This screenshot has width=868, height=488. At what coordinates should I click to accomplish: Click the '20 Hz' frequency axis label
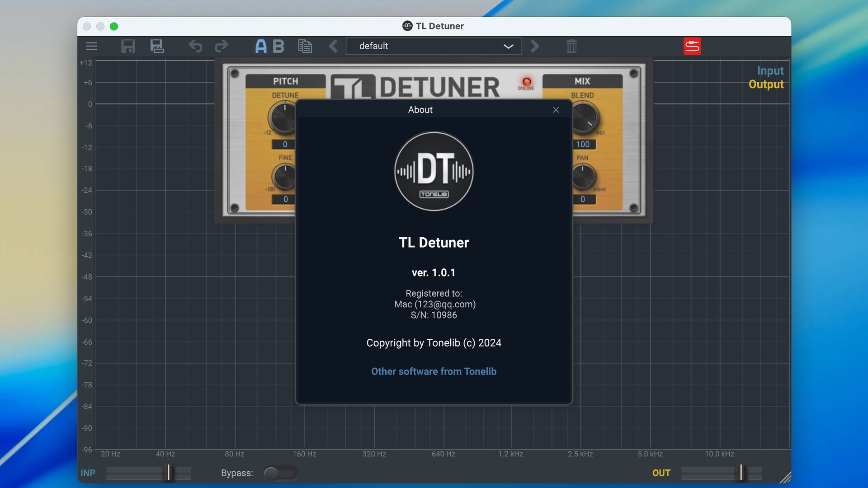(110, 454)
